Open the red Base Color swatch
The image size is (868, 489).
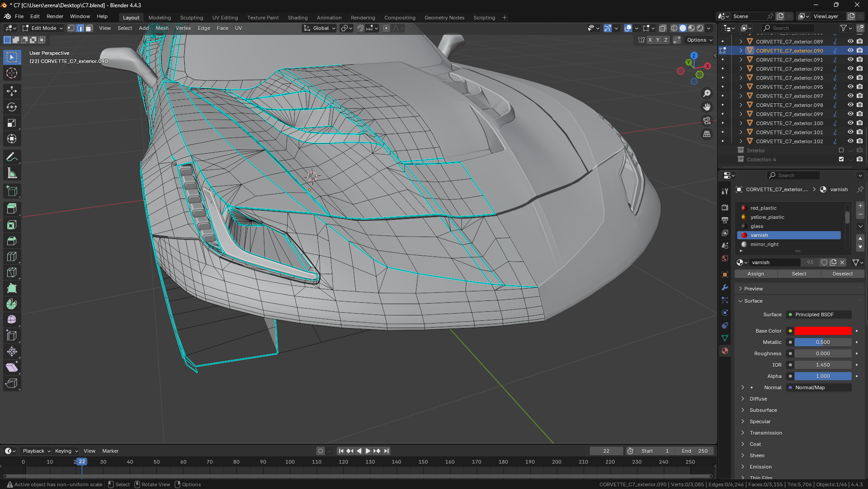point(823,331)
